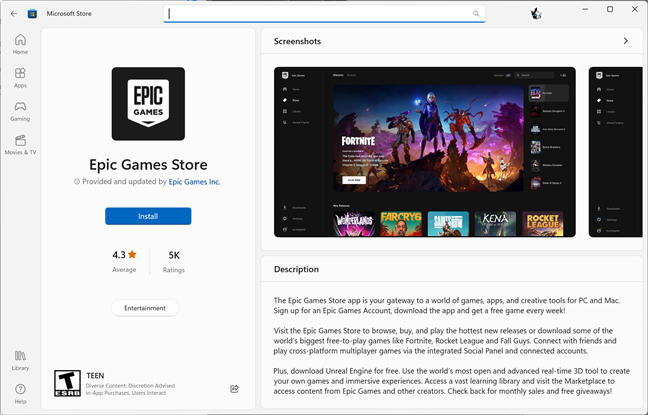The width and height of the screenshot is (648, 415).
Task: Open Home in the sidebar
Action: pos(20,44)
